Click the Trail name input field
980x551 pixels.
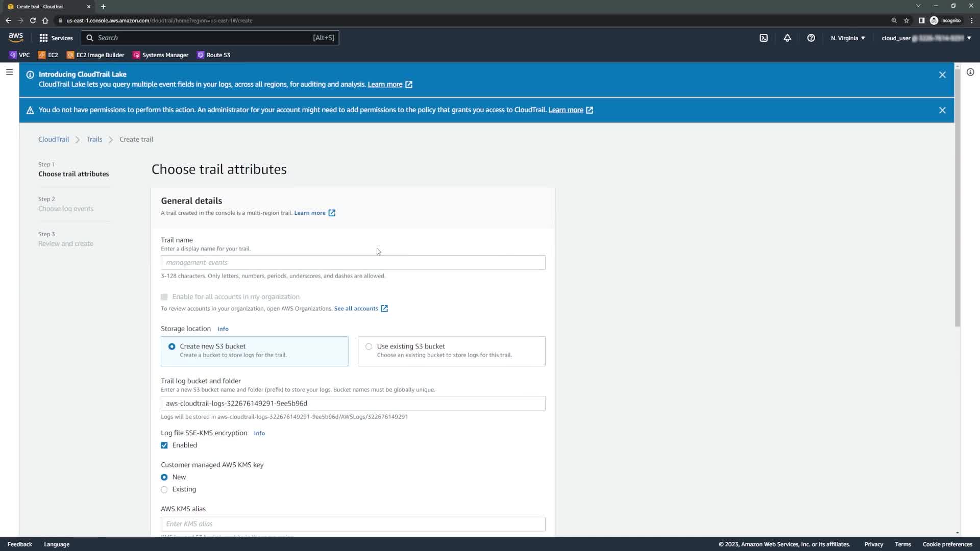[x=353, y=263]
